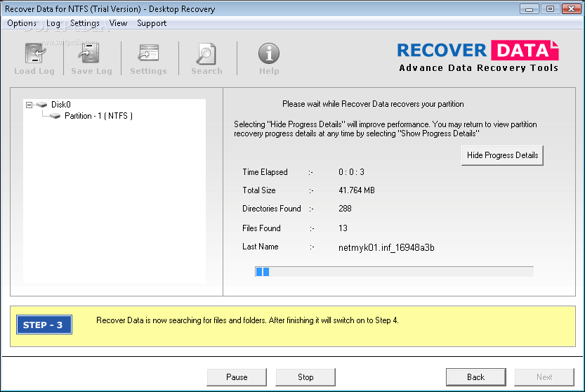Open the Options menu

(x=22, y=23)
